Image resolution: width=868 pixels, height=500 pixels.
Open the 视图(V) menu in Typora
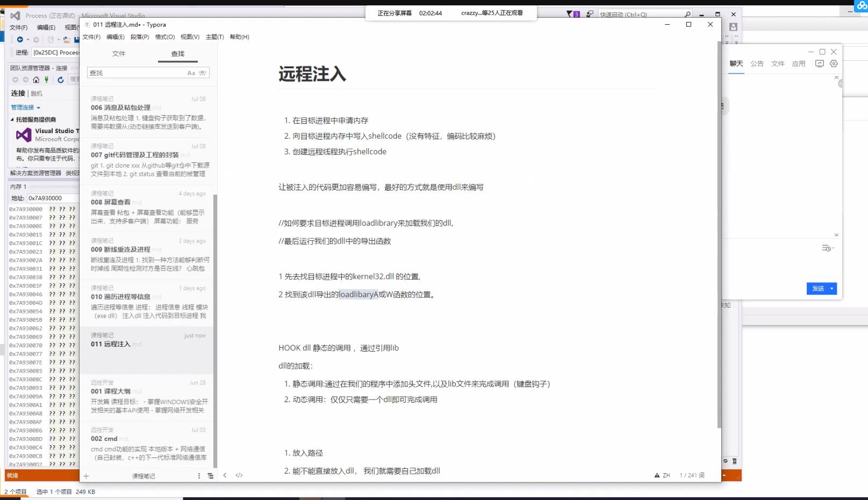tap(190, 37)
